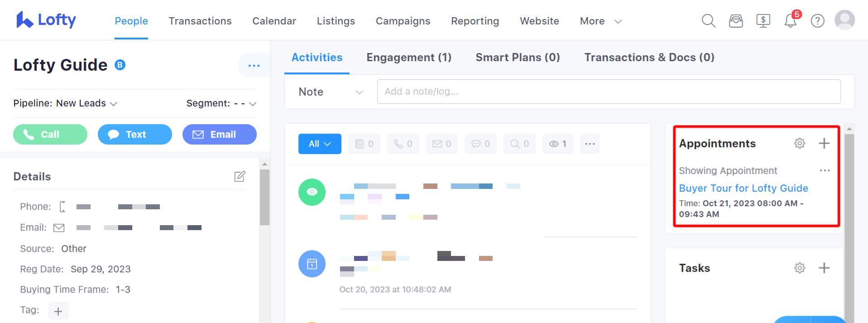
Task: Open Listings in top navigation
Action: point(336,21)
